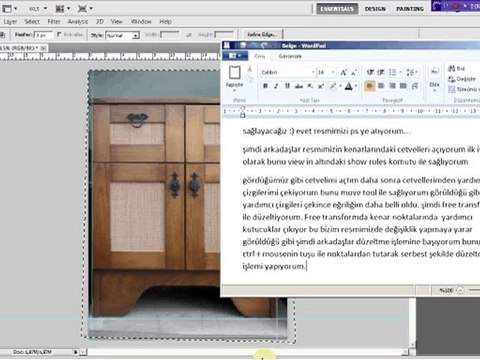
Task: Open the View menu in Photoshop
Action: (116, 22)
